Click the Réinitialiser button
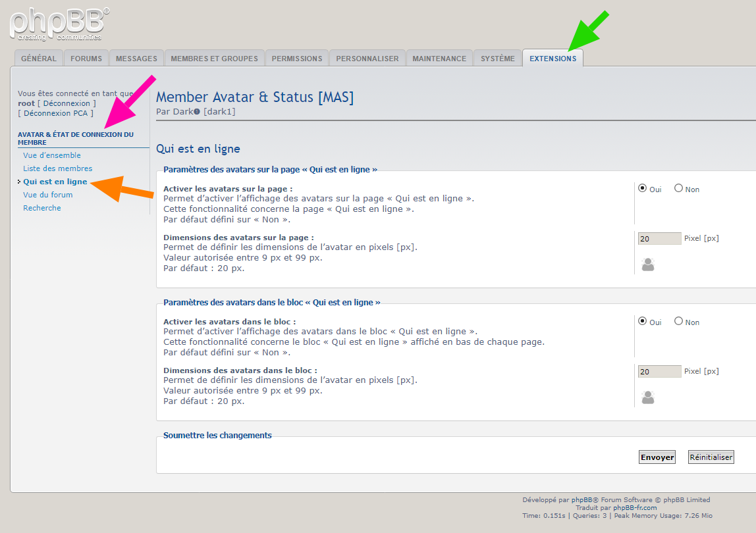The height and width of the screenshot is (533, 756). 711,457
